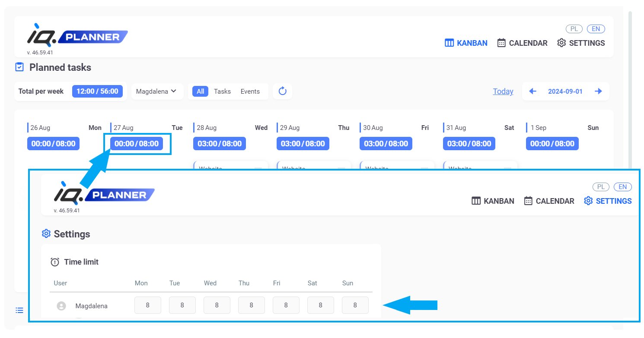Switch filter to Events
This screenshot has height=338, width=644.
250,92
